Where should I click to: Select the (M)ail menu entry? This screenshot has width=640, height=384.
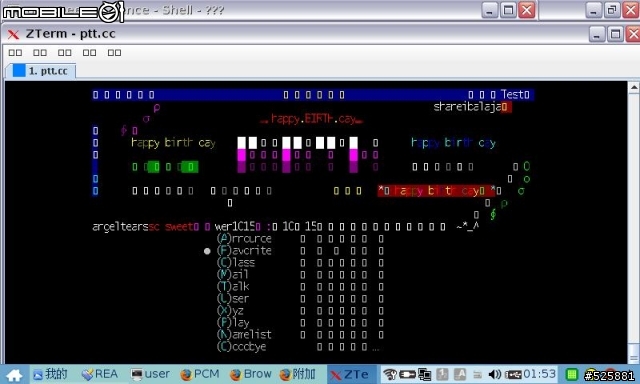coord(233,274)
